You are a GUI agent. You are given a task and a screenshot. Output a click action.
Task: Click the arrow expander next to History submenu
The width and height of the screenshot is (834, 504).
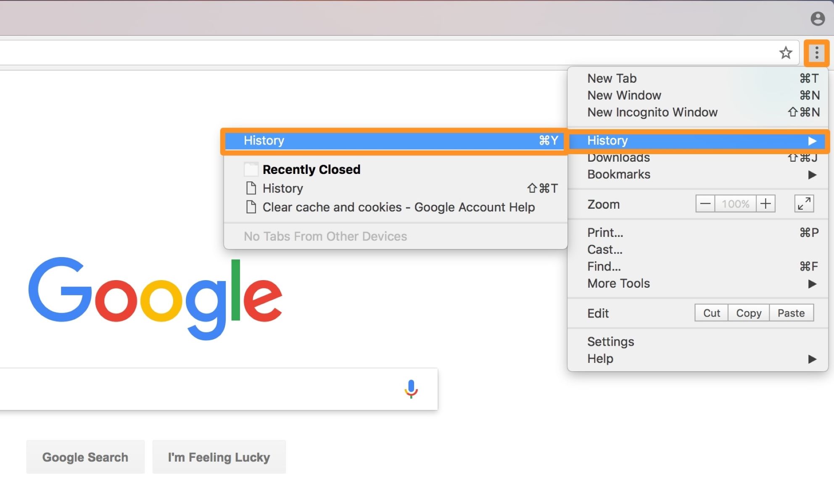[811, 140]
